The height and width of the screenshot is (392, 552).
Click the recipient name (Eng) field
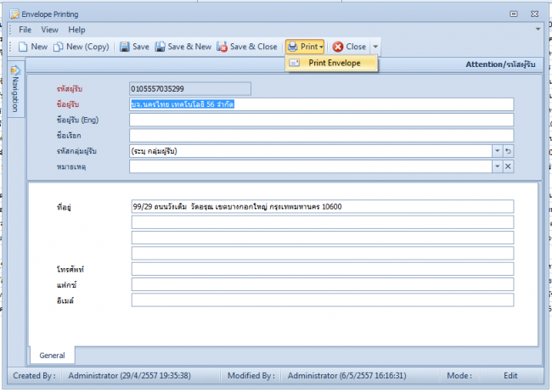pyautogui.click(x=321, y=120)
